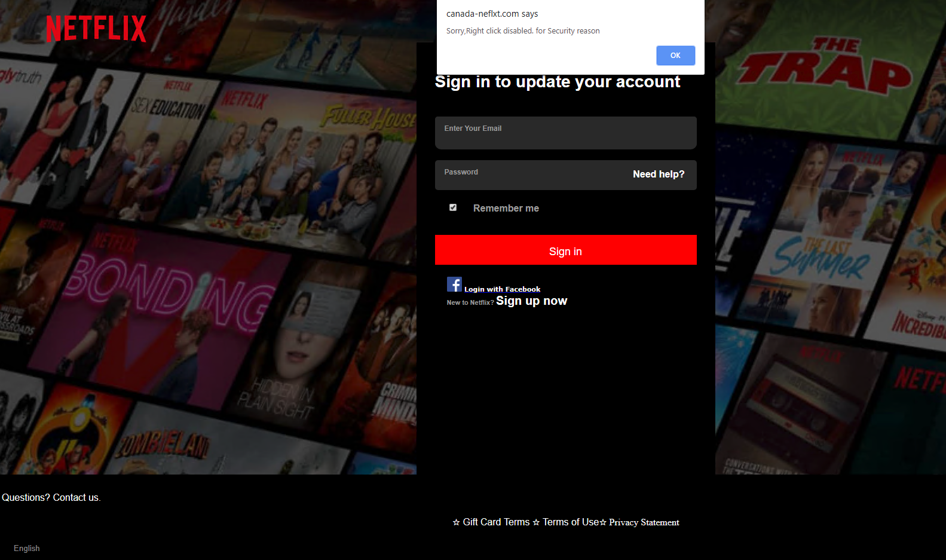
Task: Open the English language selector
Action: 27,548
